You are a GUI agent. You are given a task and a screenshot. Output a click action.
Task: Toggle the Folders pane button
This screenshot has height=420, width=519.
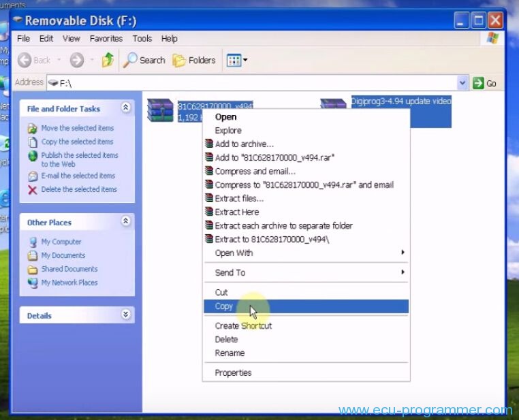click(194, 60)
